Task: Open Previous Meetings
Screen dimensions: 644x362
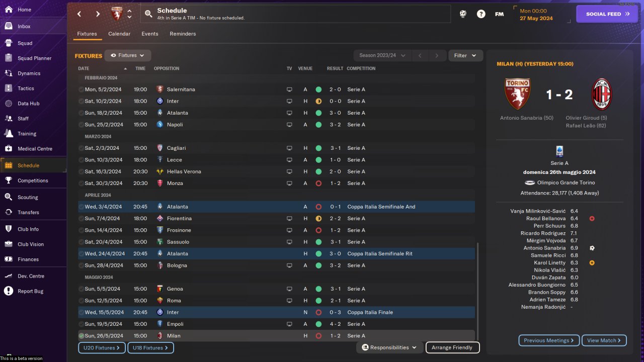Action: [549, 340]
